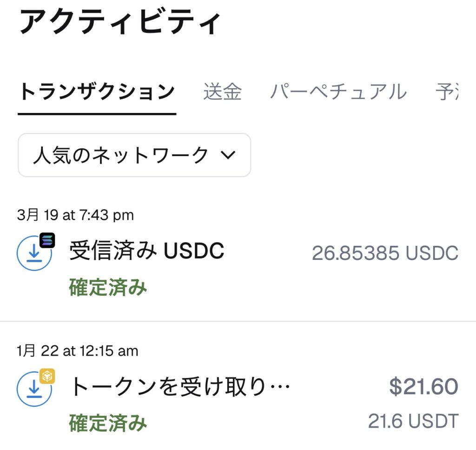The width and height of the screenshot is (476, 450).
Task: Open the 受信済み USDC transaction
Action: [146, 252]
